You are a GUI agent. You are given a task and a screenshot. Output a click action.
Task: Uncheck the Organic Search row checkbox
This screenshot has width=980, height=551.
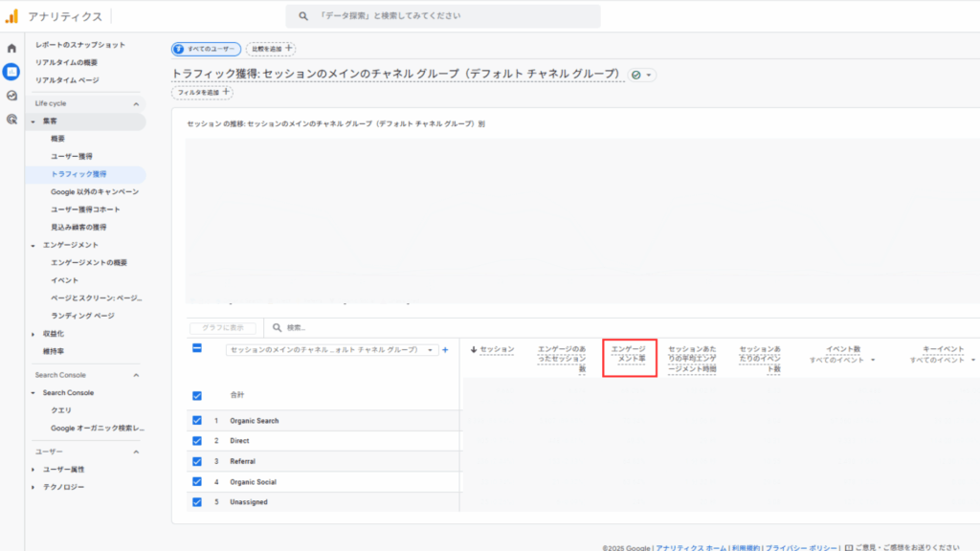(x=197, y=421)
